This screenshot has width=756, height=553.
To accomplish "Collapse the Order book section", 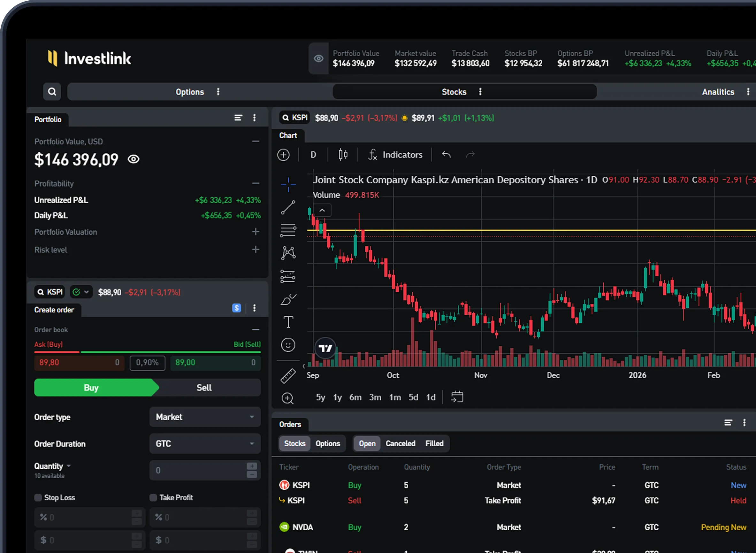I will tap(256, 330).
